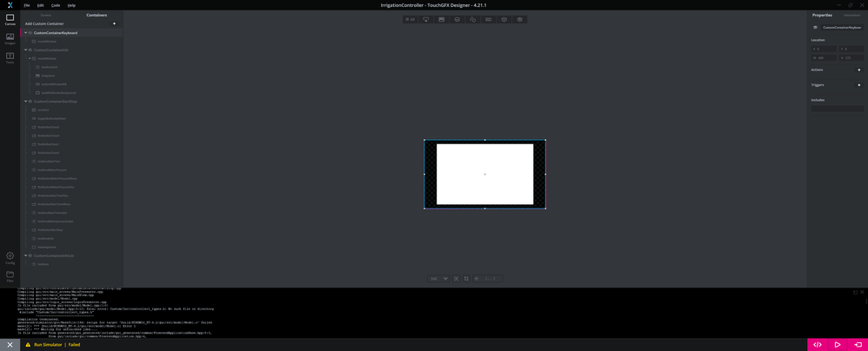Close the Run Simulator Failed notification
Screen dimensions: 868x351
[10, 344]
